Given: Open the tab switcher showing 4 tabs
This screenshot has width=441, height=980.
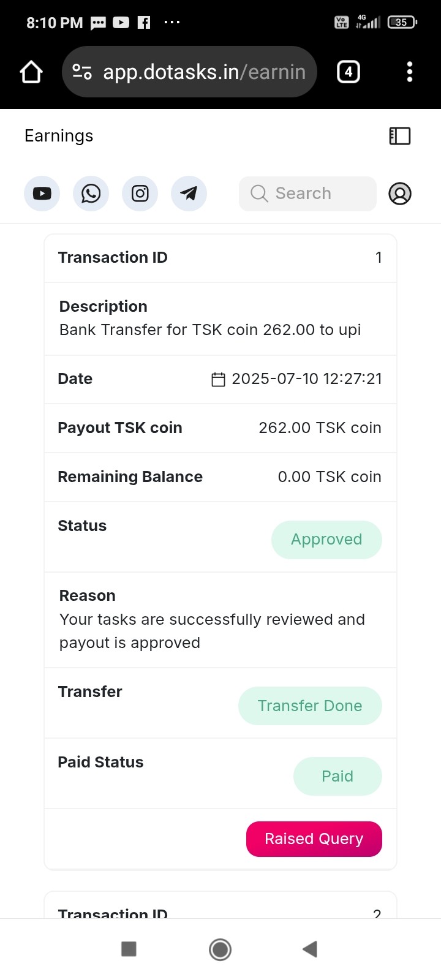Looking at the screenshot, I should [x=348, y=72].
